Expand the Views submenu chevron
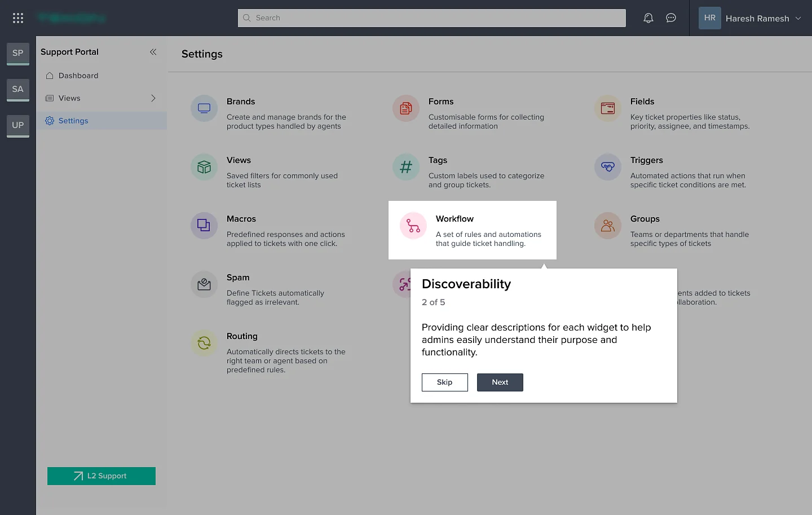The image size is (812, 515). click(x=153, y=98)
